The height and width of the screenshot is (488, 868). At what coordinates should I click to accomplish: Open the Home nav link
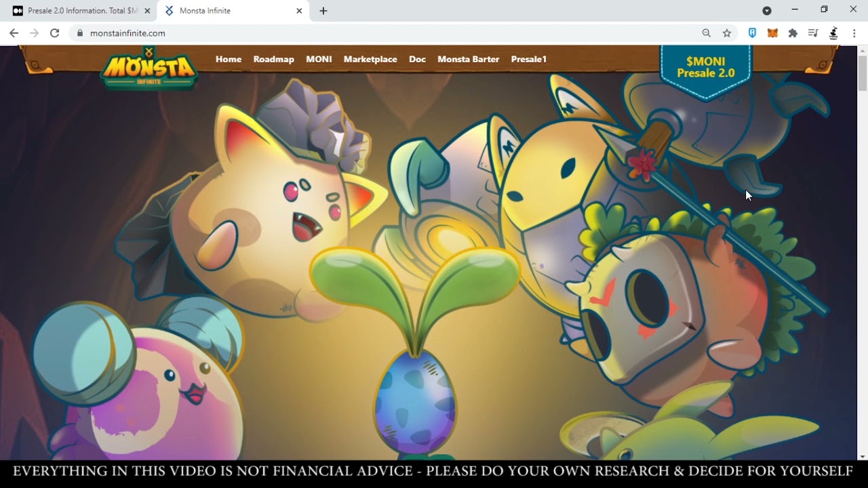click(229, 59)
